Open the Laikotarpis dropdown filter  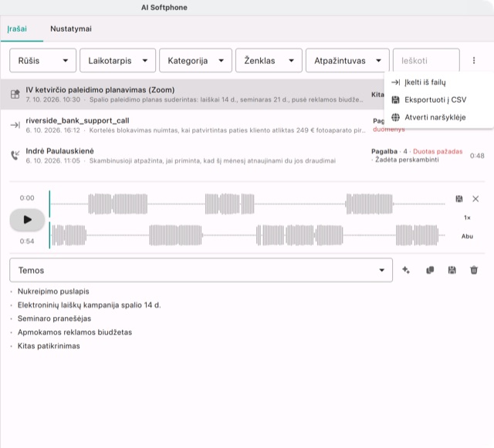pyautogui.click(x=117, y=60)
